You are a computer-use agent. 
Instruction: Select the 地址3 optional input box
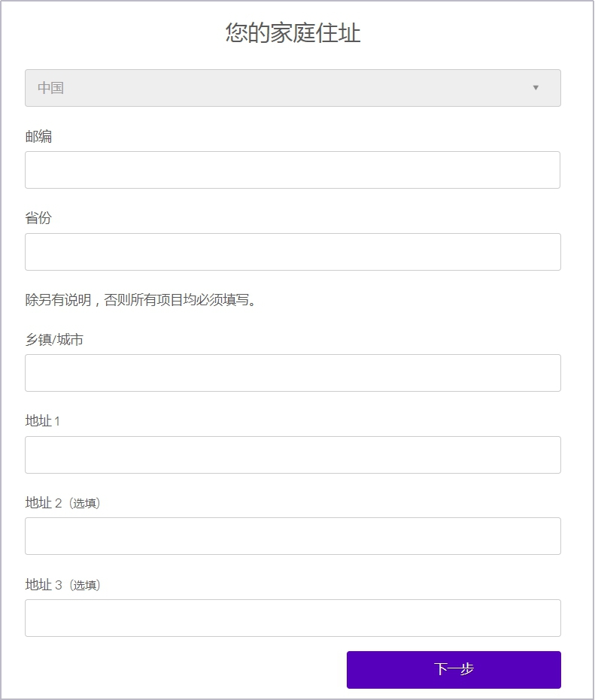tap(293, 617)
